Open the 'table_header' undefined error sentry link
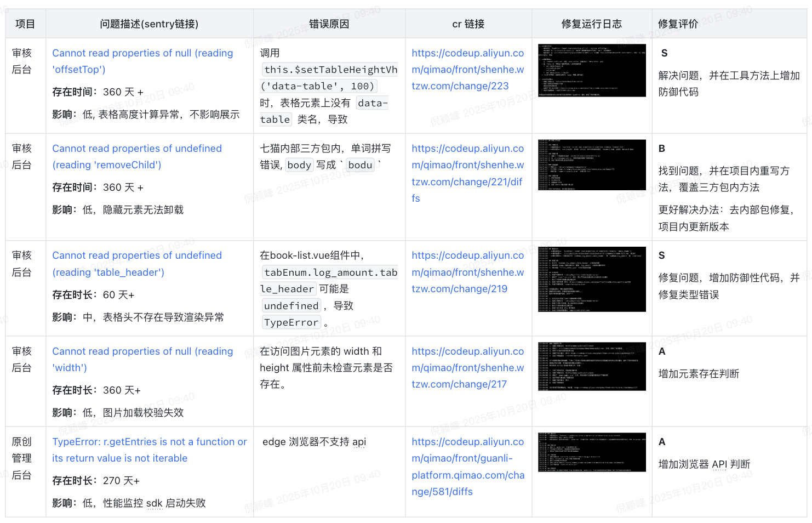Screen dimensions: 812x523 136,256
